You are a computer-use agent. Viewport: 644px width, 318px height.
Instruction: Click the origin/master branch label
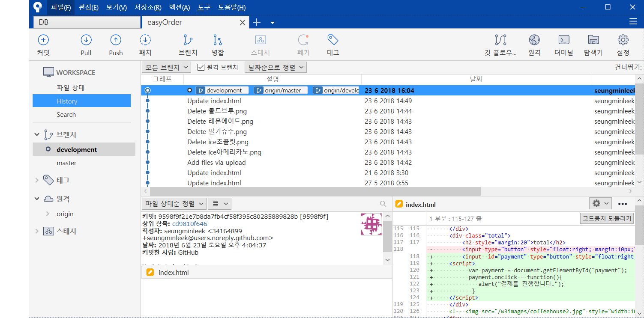tap(281, 90)
